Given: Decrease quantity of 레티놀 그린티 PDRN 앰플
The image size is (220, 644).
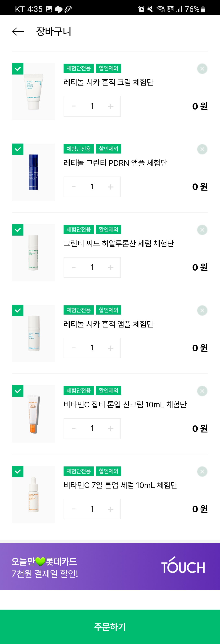Looking at the screenshot, I should click(x=74, y=187).
